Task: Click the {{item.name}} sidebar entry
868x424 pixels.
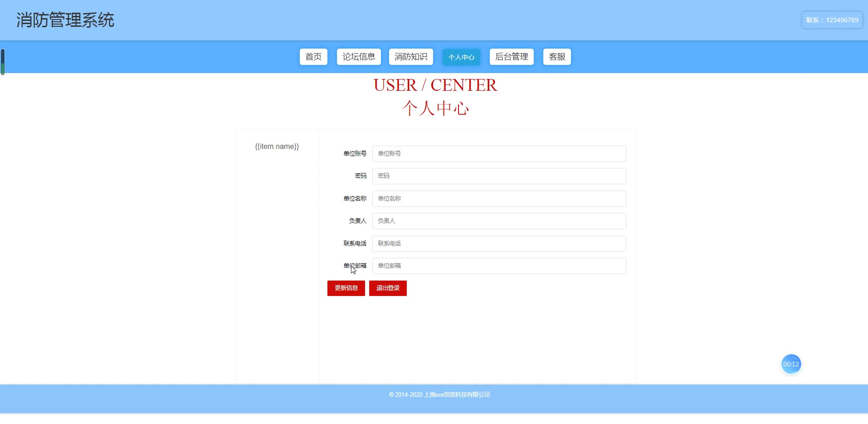Action: click(277, 147)
